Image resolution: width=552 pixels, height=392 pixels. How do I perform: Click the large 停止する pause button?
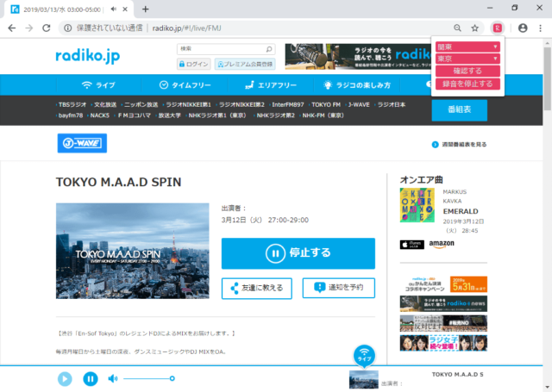[x=298, y=253]
